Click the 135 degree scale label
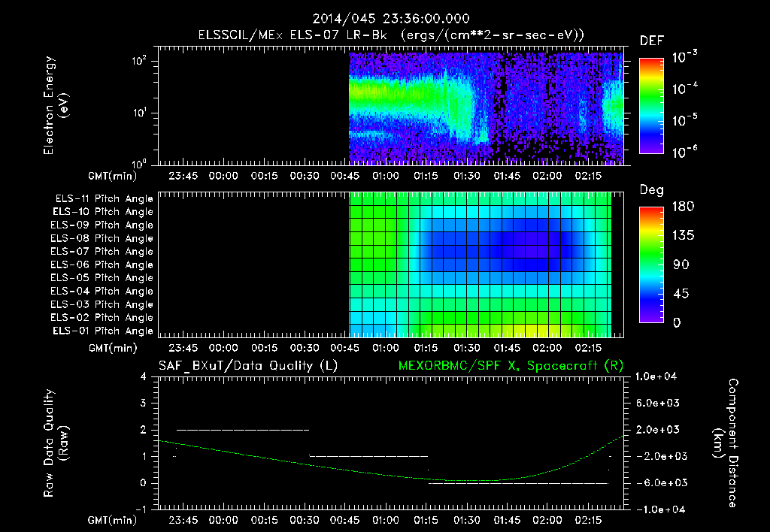This screenshot has height=532, width=770. coord(683,236)
